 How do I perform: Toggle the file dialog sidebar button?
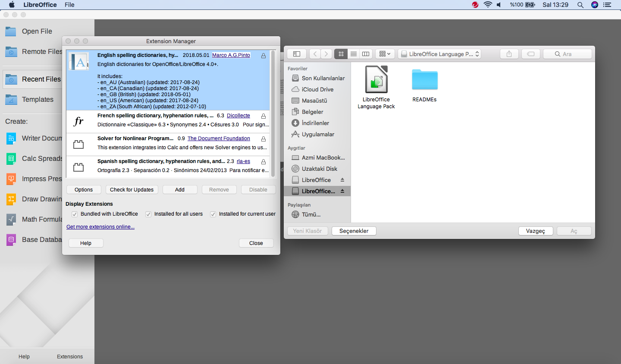297,54
